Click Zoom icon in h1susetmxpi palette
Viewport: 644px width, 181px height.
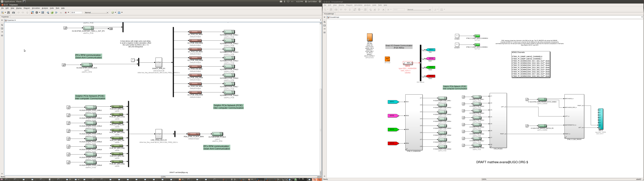[325, 22]
